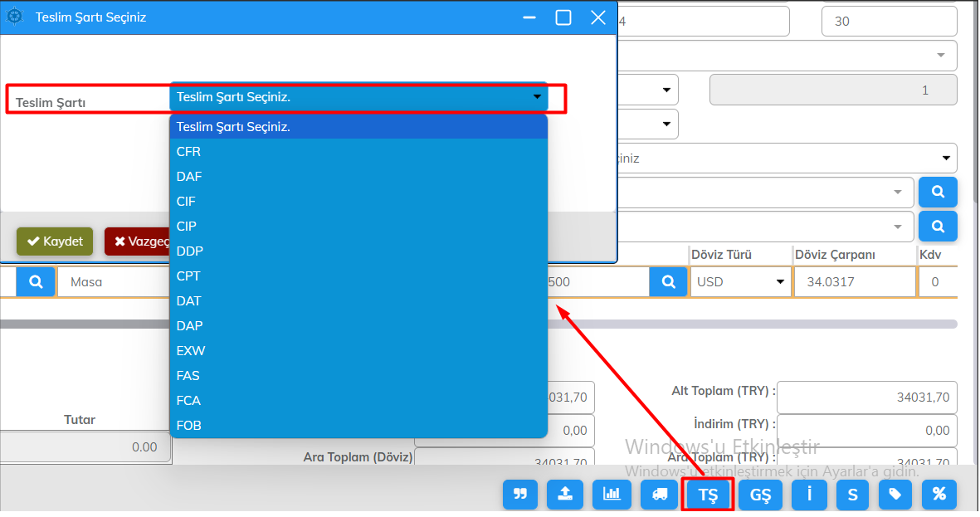Image resolution: width=980 pixels, height=517 pixels.
Task: Click search icon beside Döviz Türü column
Action: coord(668,282)
